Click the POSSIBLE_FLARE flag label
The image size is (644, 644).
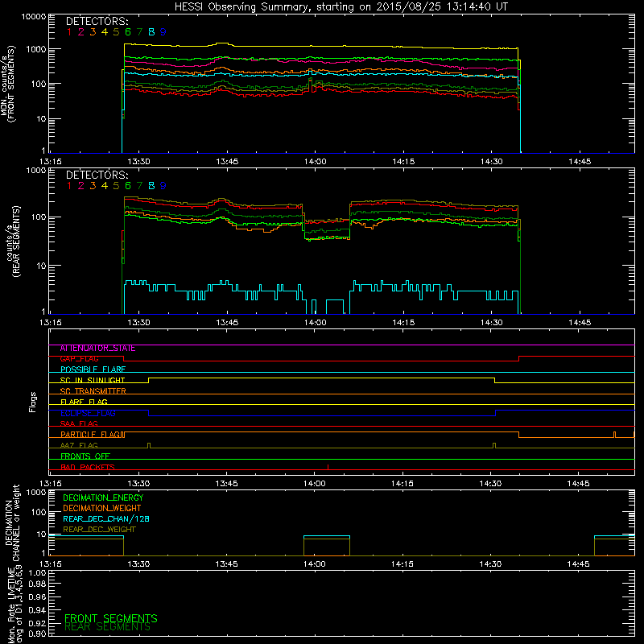click(93, 369)
